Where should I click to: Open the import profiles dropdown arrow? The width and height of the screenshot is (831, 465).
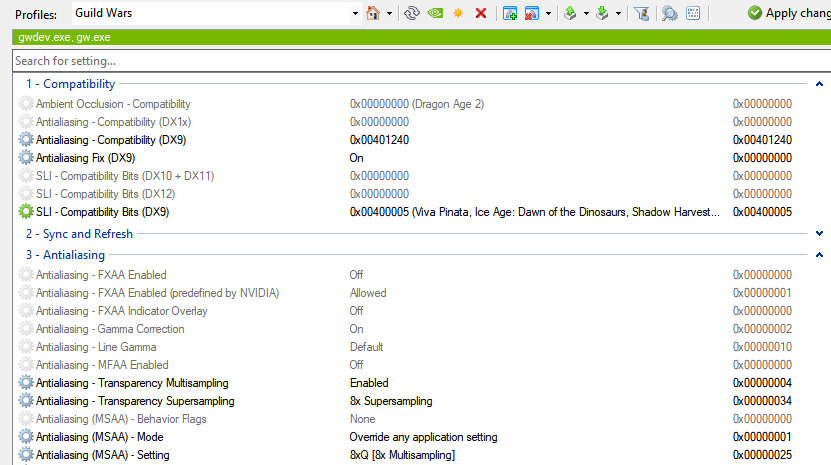coord(618,13)
